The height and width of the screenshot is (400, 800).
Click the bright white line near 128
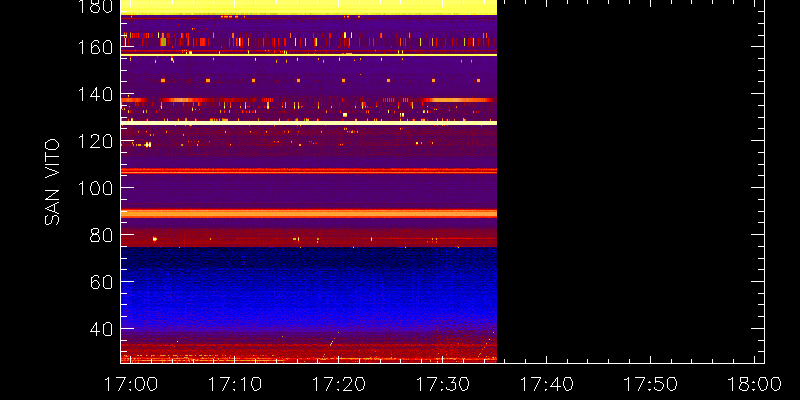point(309,123)
